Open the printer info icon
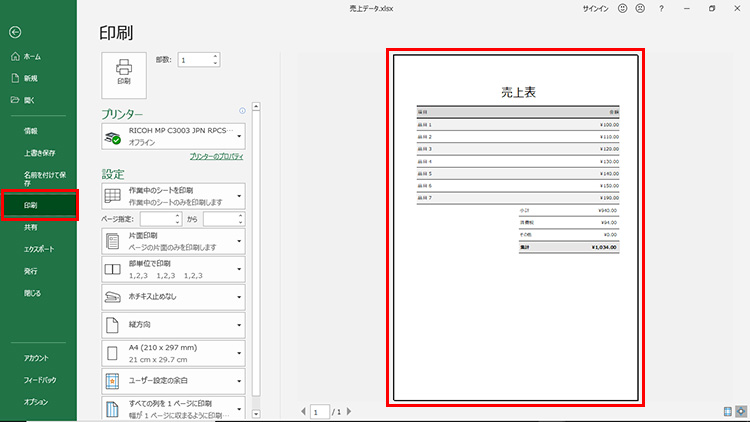The image size is (750, 422). pos(242,111)
